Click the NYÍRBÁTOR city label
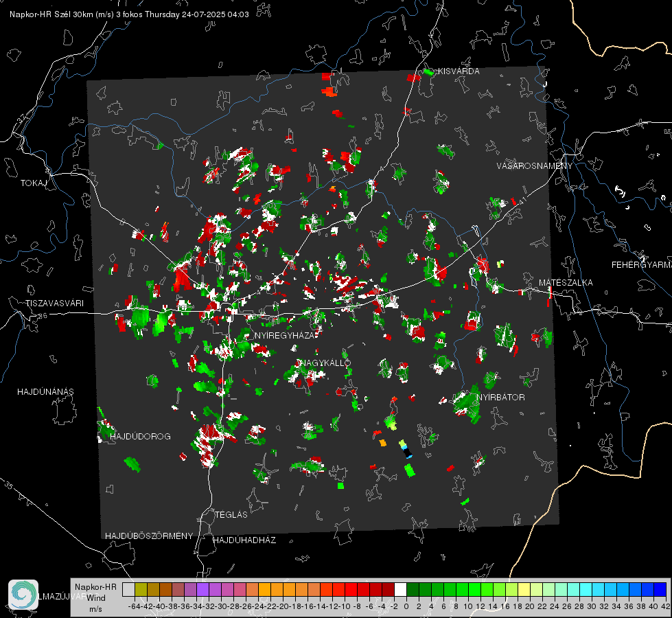Screen dimensions: 672x618 coord(500,398)
